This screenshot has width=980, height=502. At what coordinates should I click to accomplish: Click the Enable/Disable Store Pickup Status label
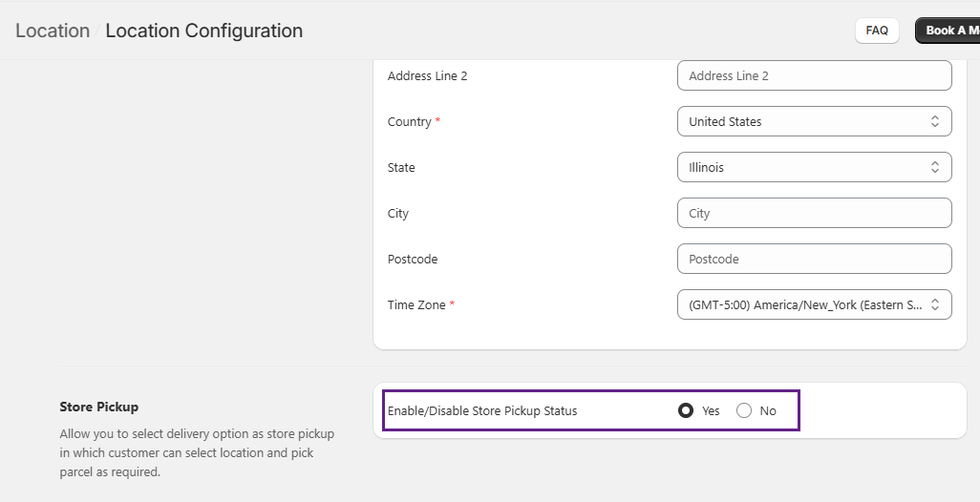pyautogui.click(x=482, y=411)
